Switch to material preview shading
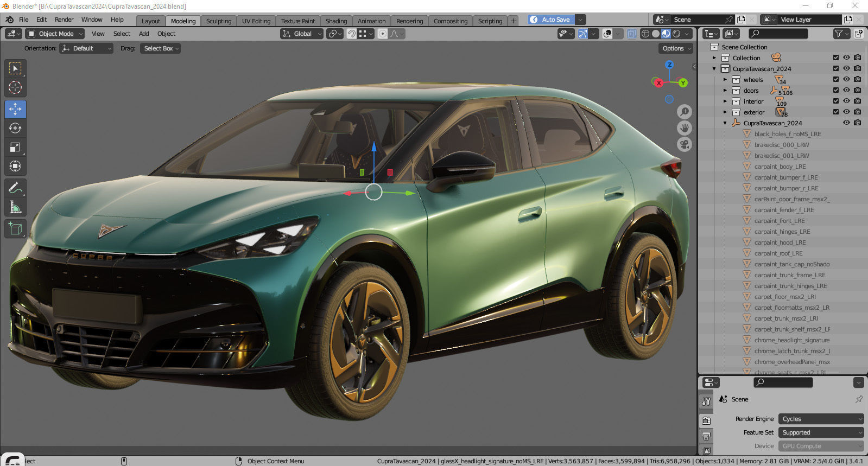The width and height of the screenshot is (868, 466). 666,34
